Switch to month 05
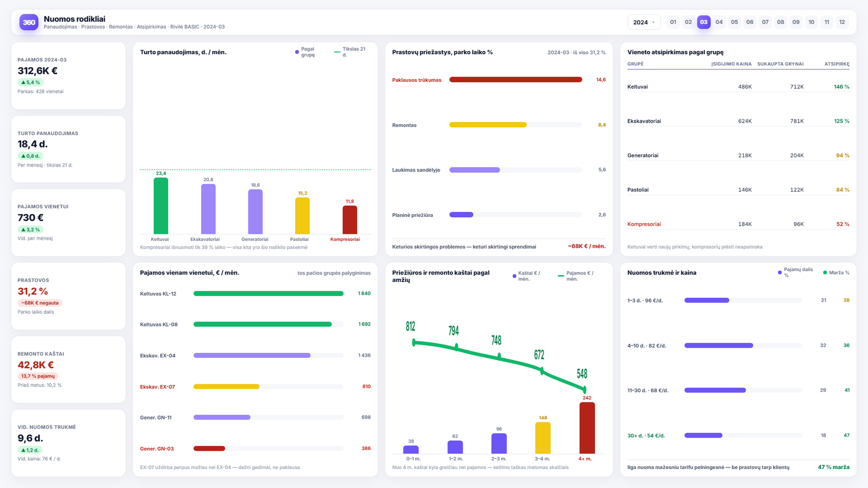Image resolution: width=868 pixels, height=488 pixels. tap(735, 22)
